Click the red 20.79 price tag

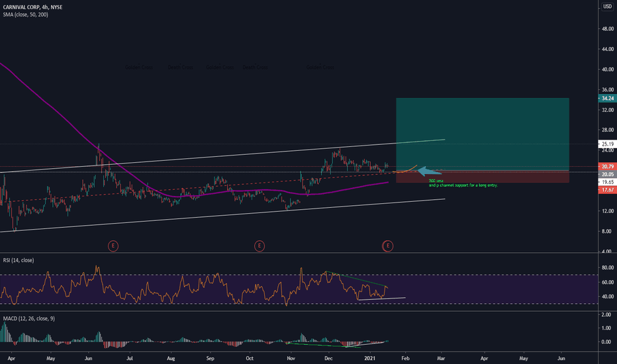(608, 167)
